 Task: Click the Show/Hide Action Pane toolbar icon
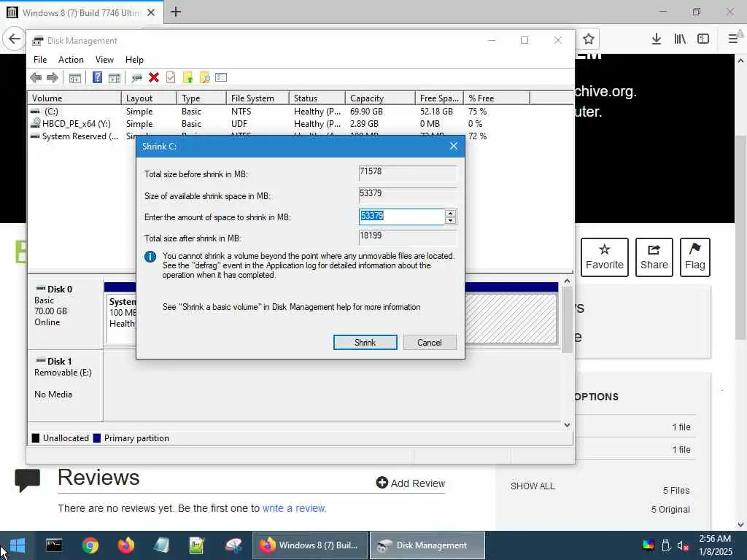click(115, 77)
